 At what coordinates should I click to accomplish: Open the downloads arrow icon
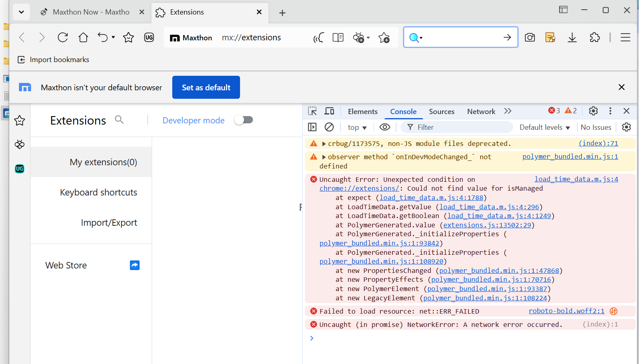point(572,37)
